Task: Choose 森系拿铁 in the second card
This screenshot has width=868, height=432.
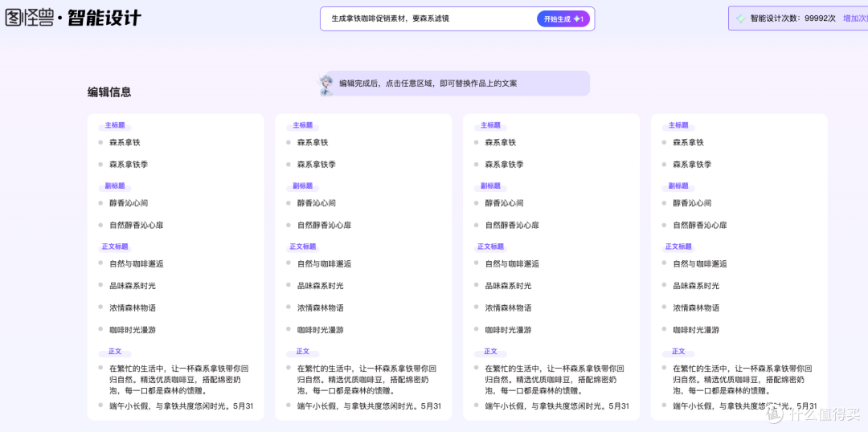Action: click(x=312, y=142)
